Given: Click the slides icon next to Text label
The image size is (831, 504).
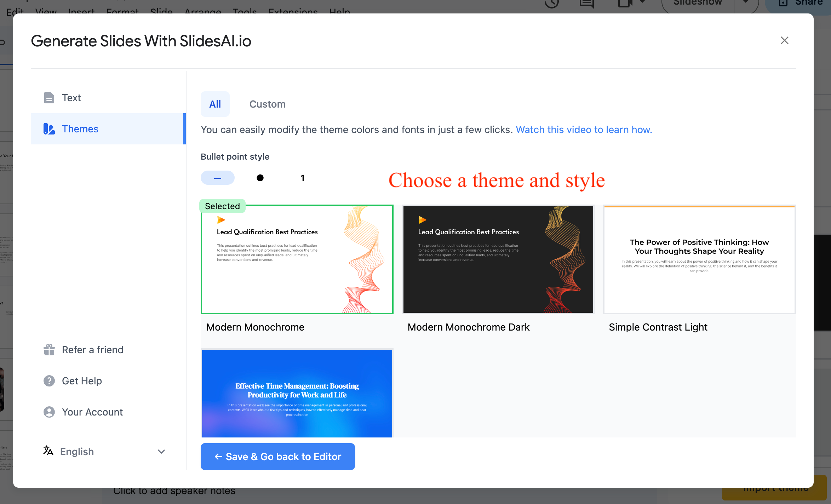Looking at the screenshot, I should tap(49, 97).
